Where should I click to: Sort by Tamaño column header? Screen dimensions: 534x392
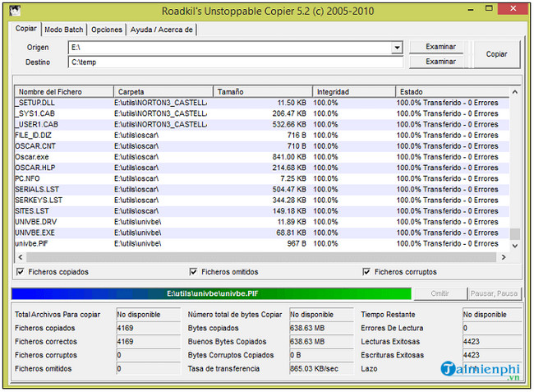(263, 91)
